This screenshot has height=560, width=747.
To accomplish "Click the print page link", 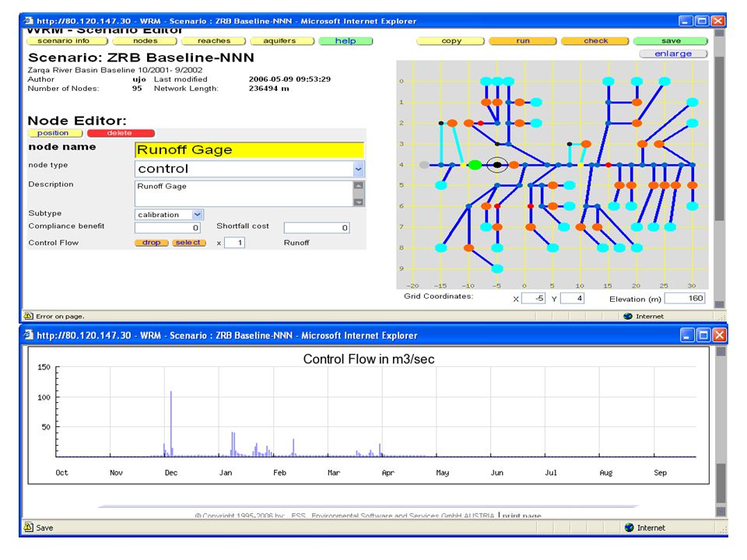I will [521, 516].
